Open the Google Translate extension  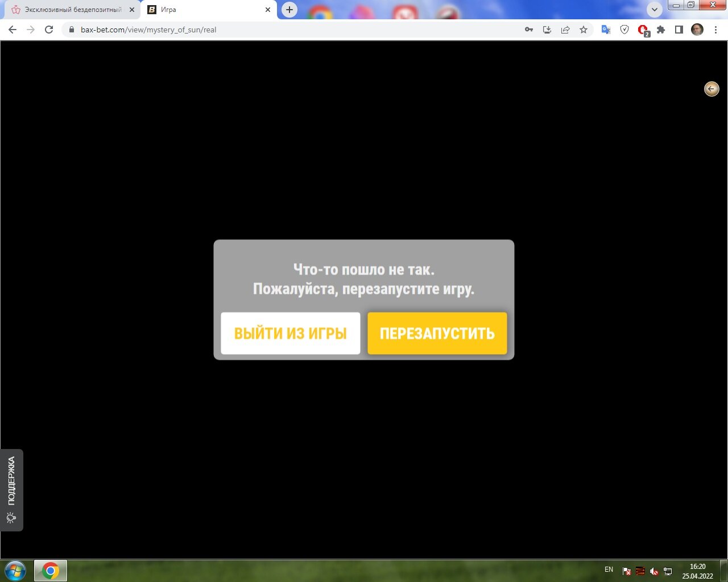[x=606, y=30]
